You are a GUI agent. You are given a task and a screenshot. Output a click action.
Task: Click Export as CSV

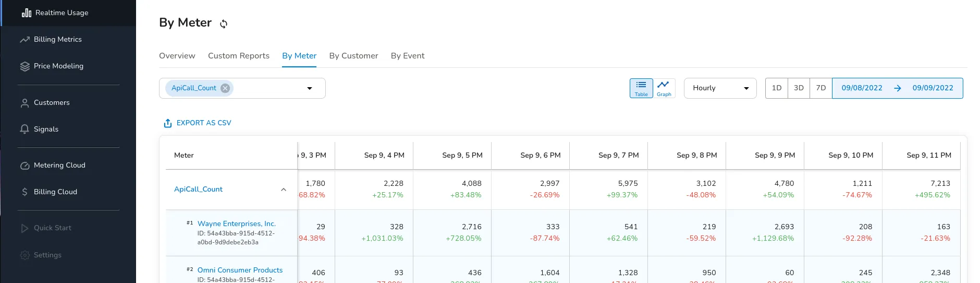(198, 123)
